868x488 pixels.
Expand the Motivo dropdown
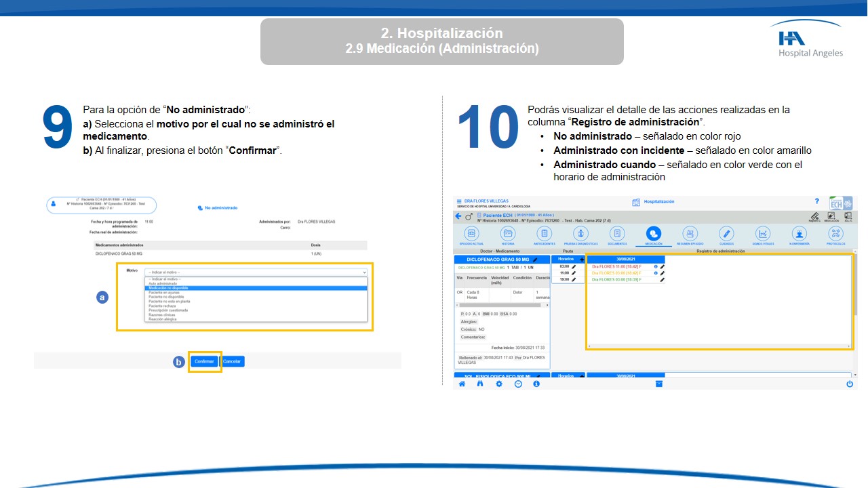pos(256,272)
